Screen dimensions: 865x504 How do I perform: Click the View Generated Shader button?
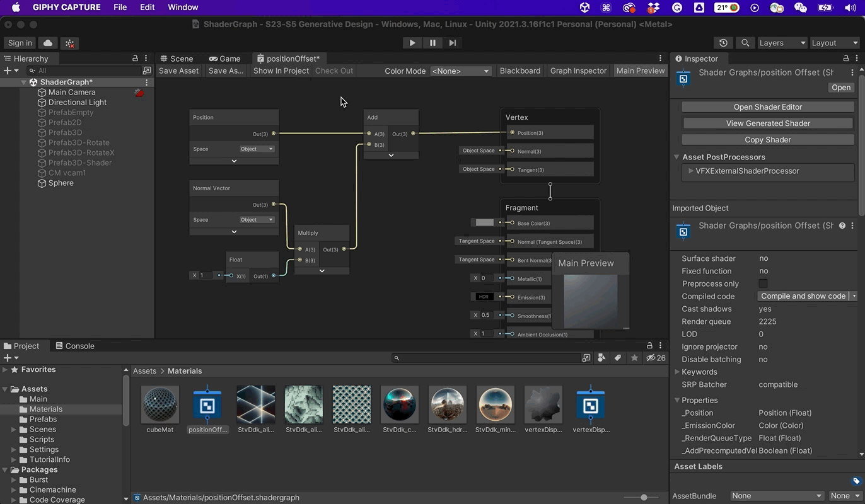click(x=767, y=123)
